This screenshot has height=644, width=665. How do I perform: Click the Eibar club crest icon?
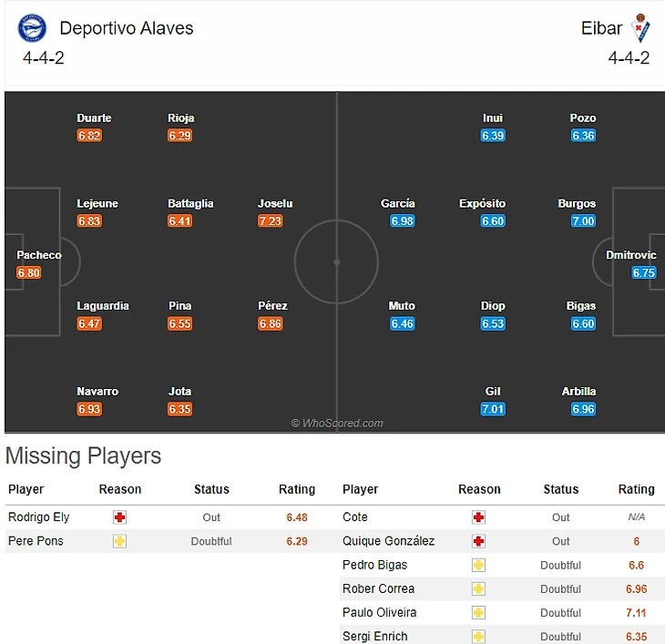tap(640, 28)
